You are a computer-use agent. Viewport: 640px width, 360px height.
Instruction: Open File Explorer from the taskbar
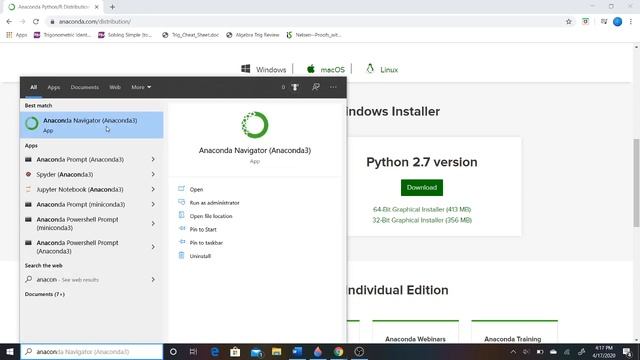[277, 352]
